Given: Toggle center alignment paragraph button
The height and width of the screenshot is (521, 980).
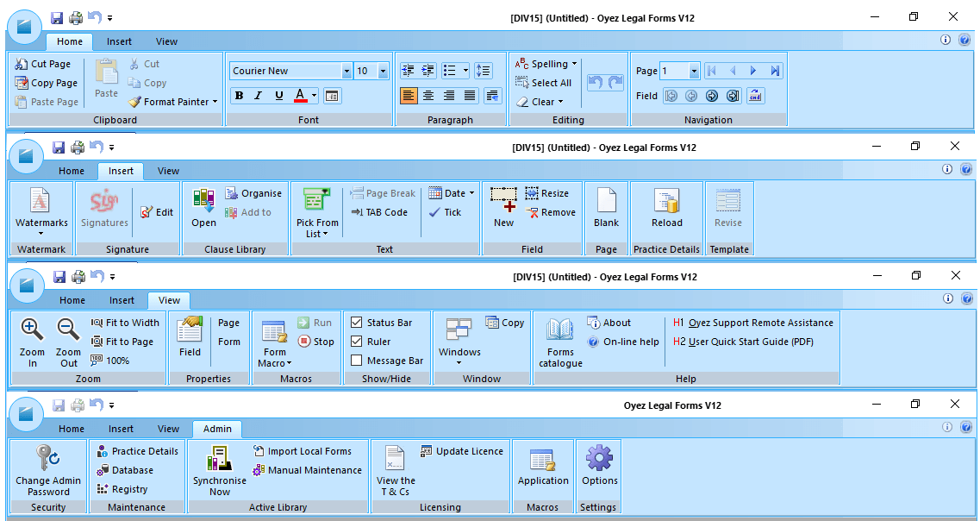Looking at the screenshot, I should click(428, 96).
